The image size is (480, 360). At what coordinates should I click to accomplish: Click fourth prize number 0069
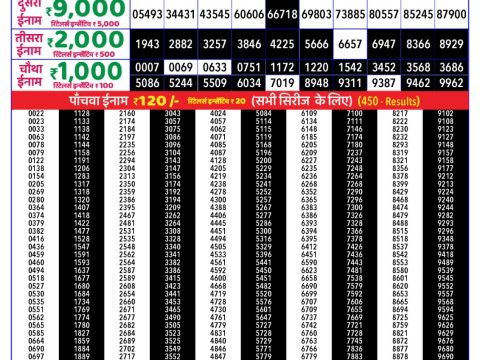click(181, 67)
